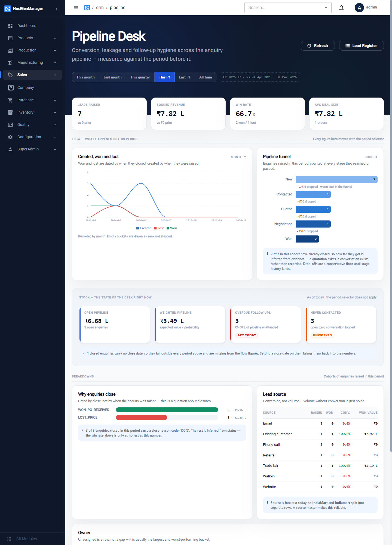Select the This FY period tab

164,77
